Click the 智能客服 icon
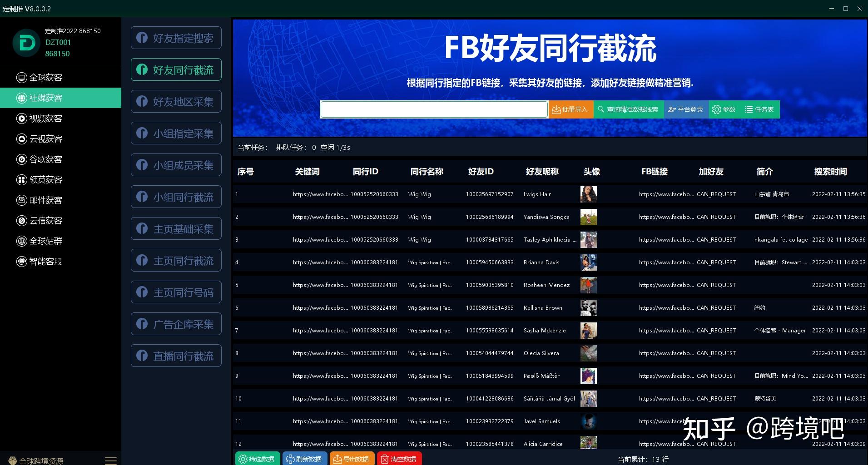The image size is (868, 465). tap(21, 262)
